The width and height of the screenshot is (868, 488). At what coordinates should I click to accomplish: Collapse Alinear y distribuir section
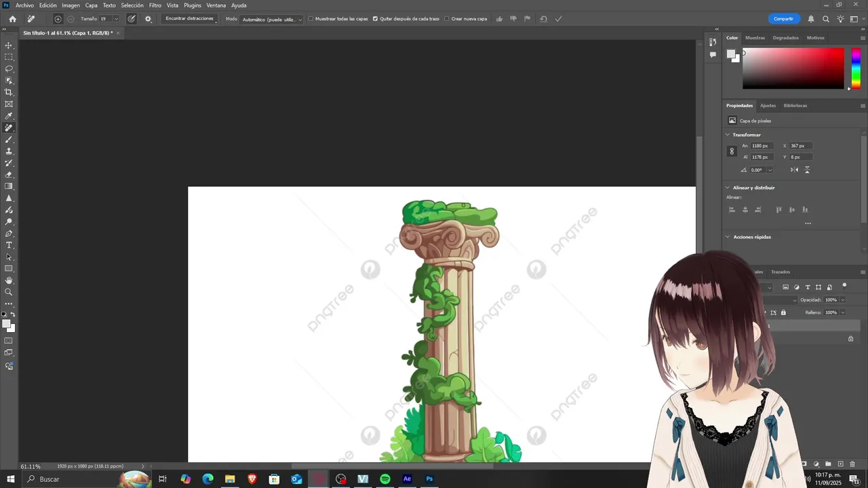[x=728, y=188]
